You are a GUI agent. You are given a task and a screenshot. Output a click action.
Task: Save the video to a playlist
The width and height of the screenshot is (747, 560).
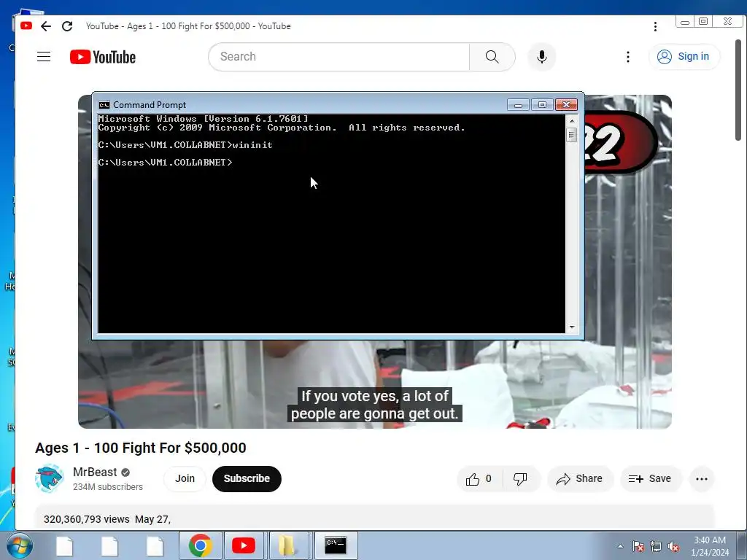tap(650, 478)
